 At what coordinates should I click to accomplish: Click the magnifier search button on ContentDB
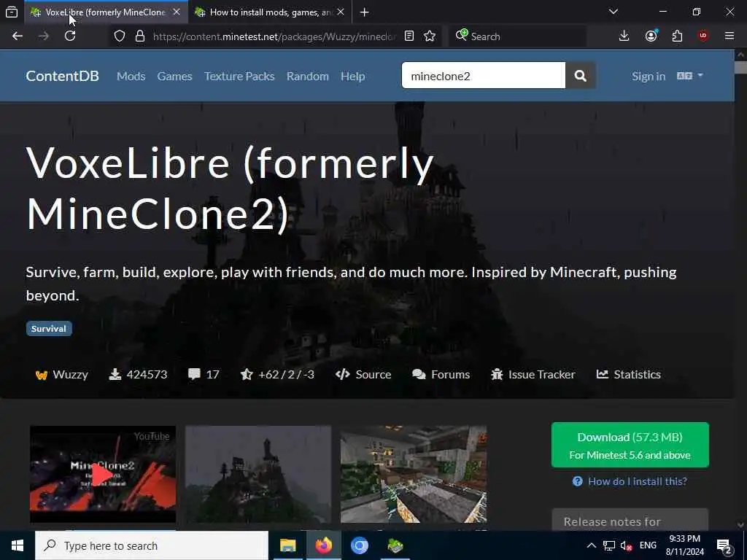tap(580, 75)
